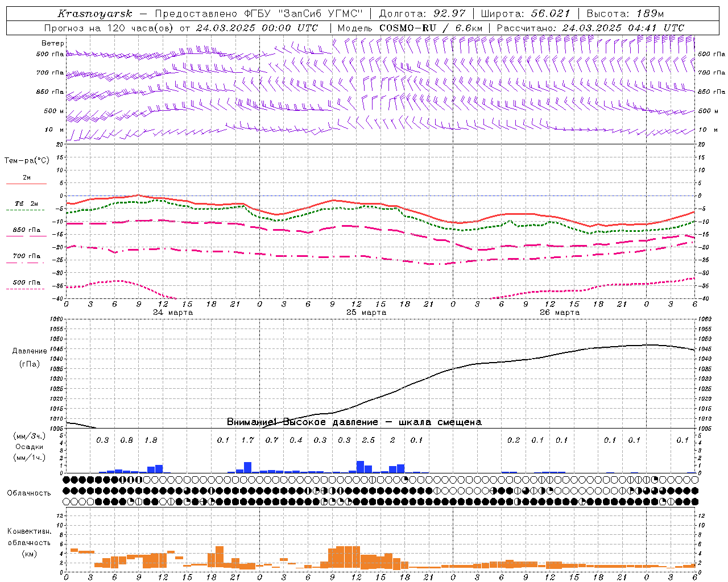Click the Облачность cloud cover label

tap(29, 493)
